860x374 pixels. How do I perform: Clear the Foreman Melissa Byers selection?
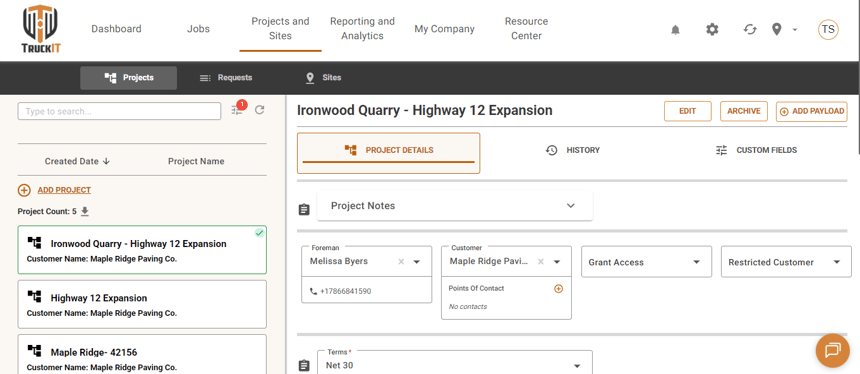pyautogui.click(x=401, y=262)
